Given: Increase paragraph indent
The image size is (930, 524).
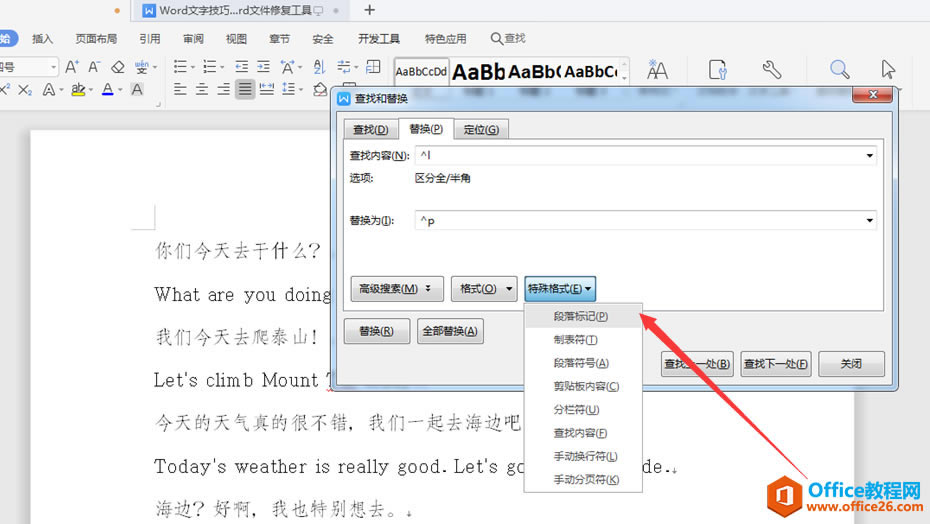Looking at the screenshot, I should [263, 66].
